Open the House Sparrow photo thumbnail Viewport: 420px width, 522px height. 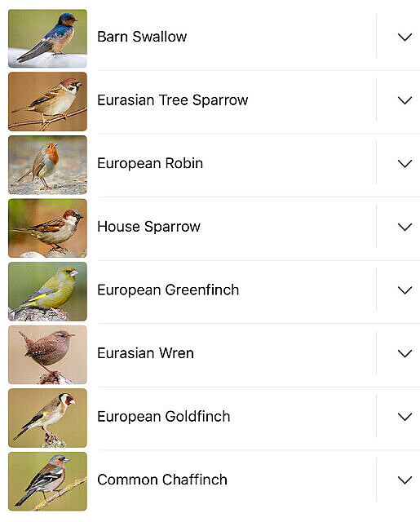point(47,228)
